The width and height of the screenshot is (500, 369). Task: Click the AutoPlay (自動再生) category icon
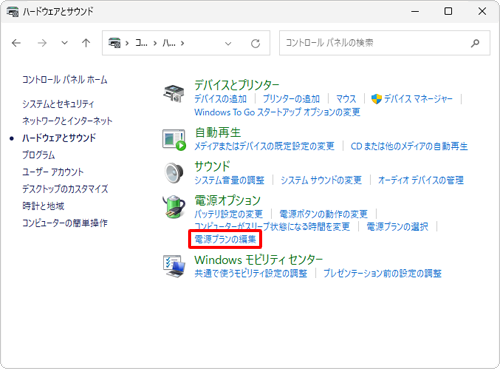(174, 140)
